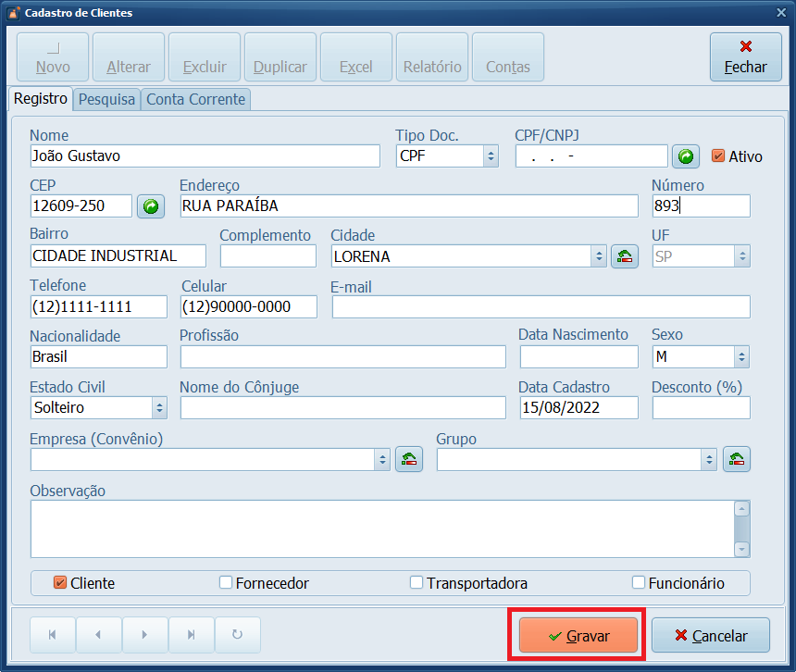Open the Conta Corrente tab
796x672 pixels.
click(195, 99)
